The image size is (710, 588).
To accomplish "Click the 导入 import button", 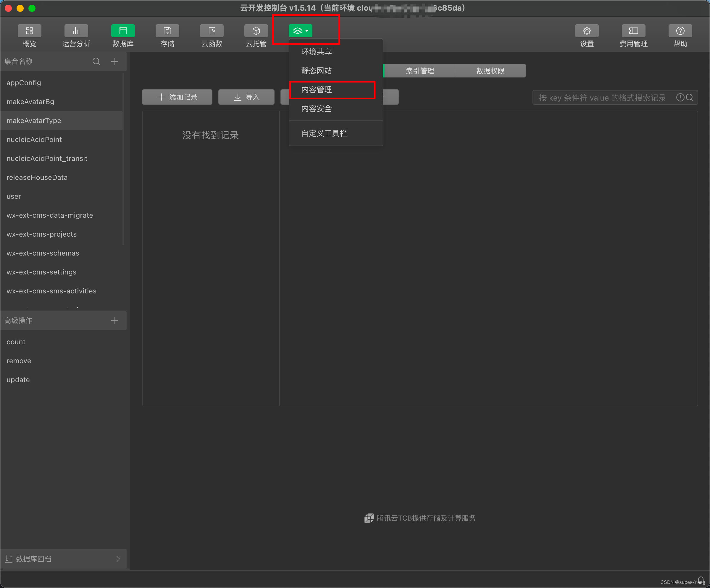I will [246, 97].
